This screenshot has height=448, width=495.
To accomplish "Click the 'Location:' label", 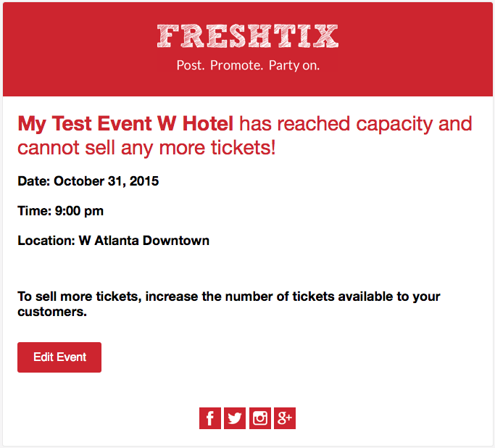I will pyautogui.click(x=46, y=241).
